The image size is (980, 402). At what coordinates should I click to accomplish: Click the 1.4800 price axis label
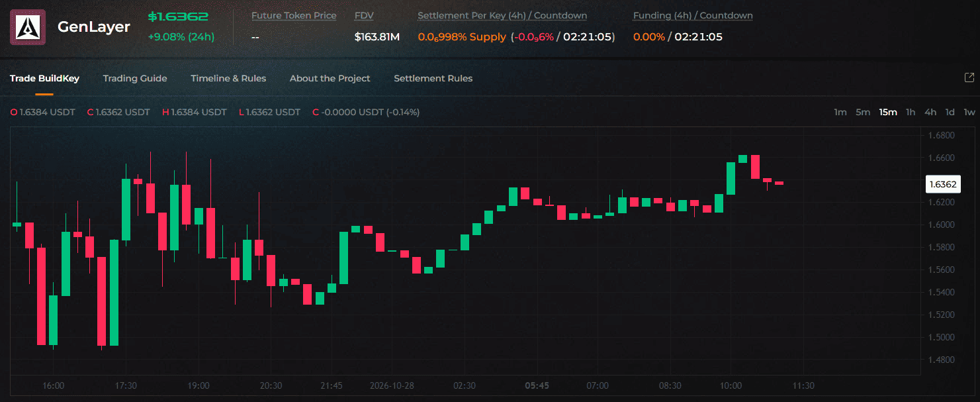pos(942,360)
